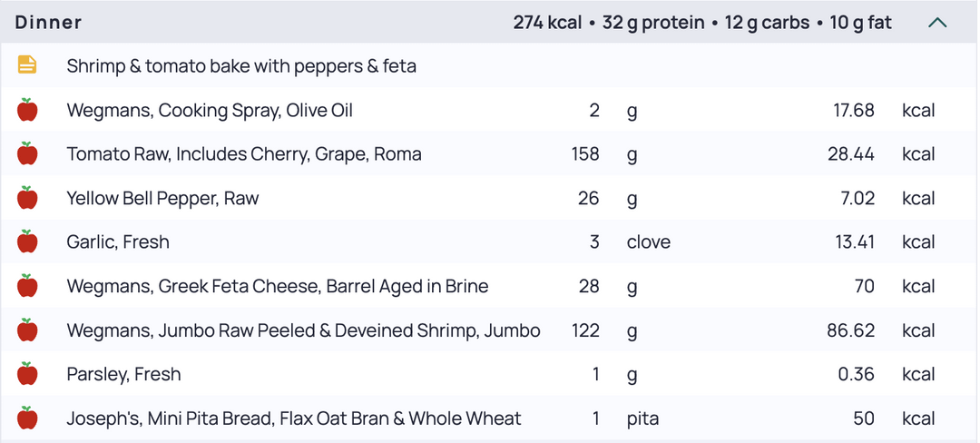The height and width of the screenshot is (443, 980).
Task: Click apple icon beside Greek Feta Cheese
Action: [27, 286]
